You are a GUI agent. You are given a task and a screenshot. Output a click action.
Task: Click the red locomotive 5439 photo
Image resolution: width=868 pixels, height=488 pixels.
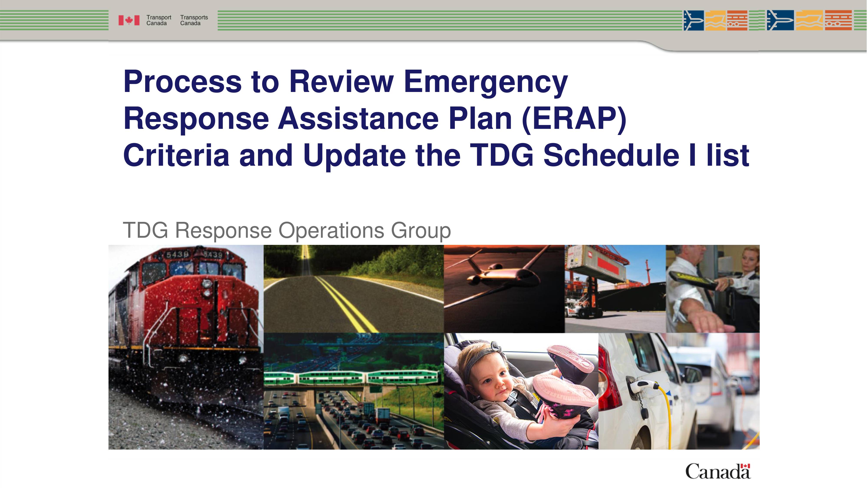pos(186,347)
